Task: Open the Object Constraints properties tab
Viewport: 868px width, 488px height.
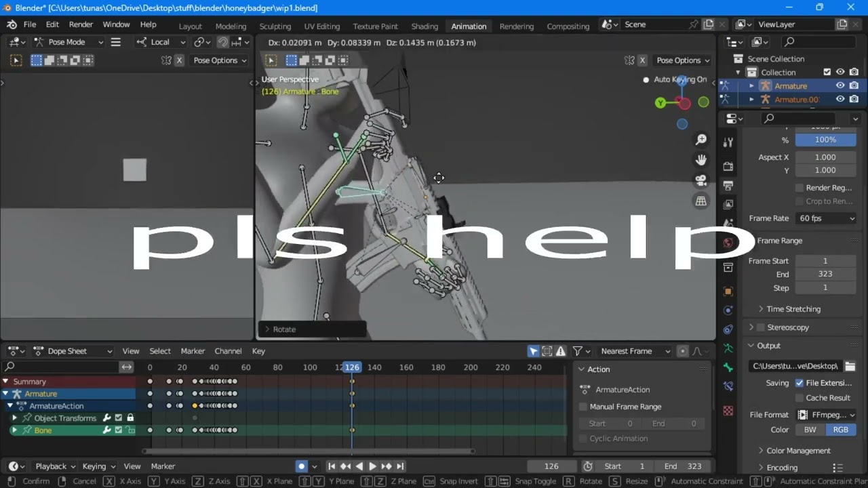Action: pyautogui.click(x=728, y=329)
